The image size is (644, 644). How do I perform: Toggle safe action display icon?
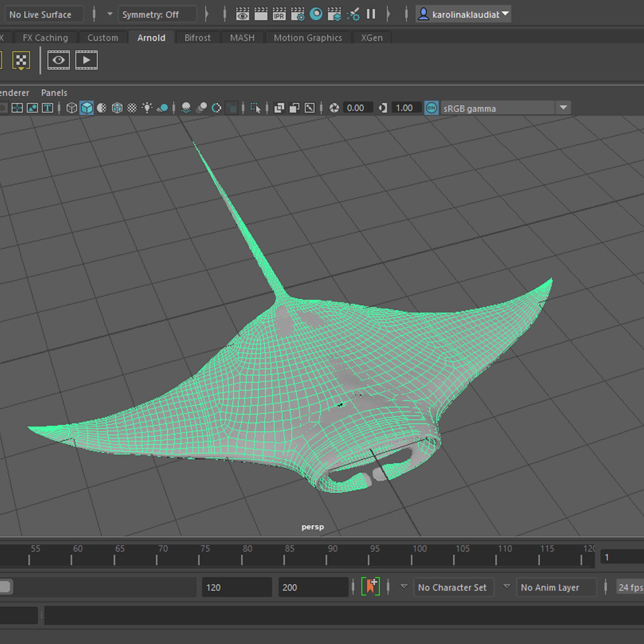[x=32, y=108]
